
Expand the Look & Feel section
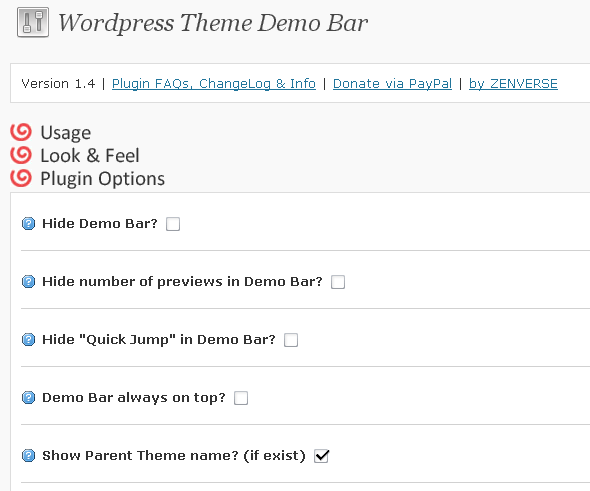click(x=90, y=155)
